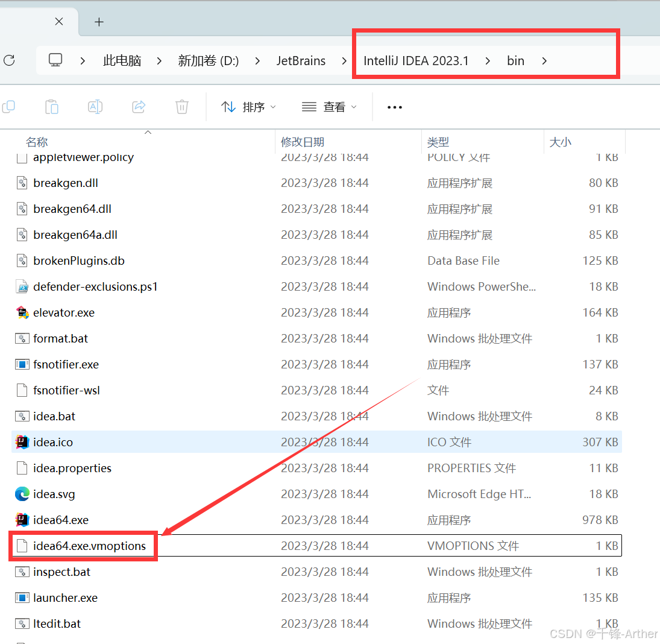Sort files by clicking 修改日期 column header
Image resolution: width=660 pixels, height=644 pixels.
[302, 141]
